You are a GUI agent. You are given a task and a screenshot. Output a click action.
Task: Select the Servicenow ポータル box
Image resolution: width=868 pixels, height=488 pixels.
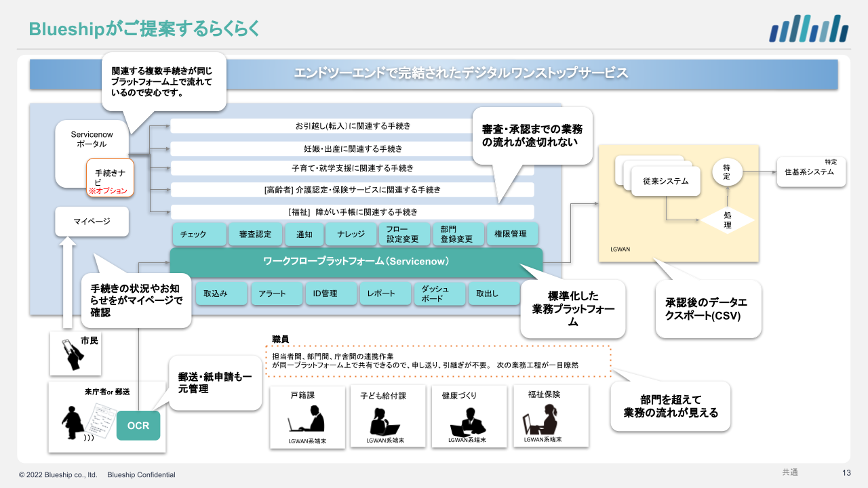click(x=92, y=153)
